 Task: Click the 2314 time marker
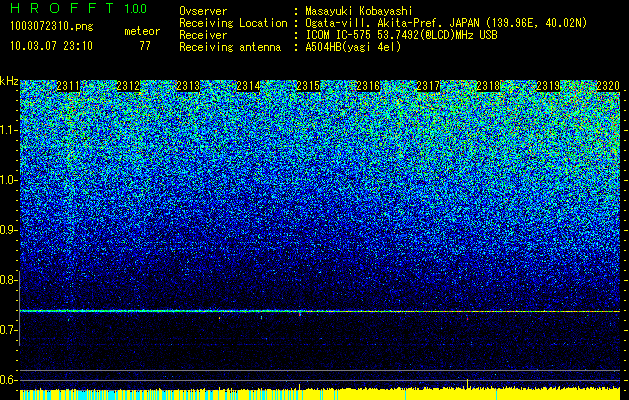[248, 86]
